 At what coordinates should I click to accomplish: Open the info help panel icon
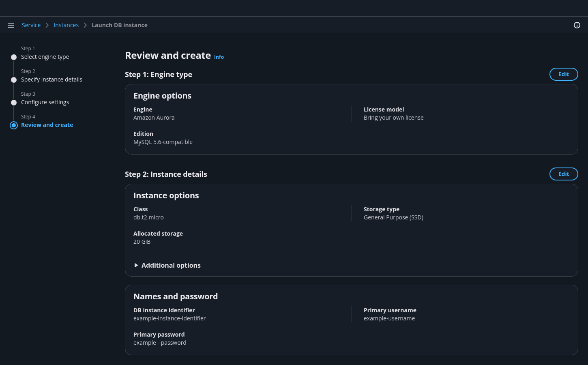pos(577,25)
